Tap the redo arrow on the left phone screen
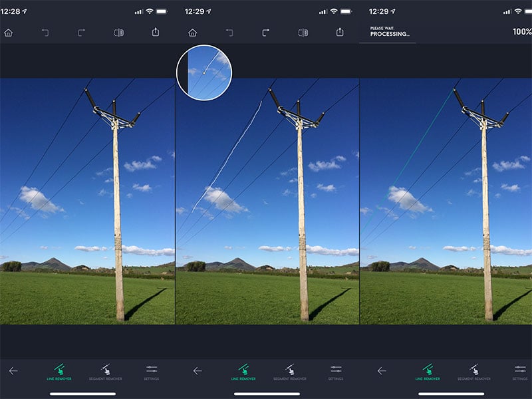This screenshot has width=532, height=399. click(x=81, y=33)
